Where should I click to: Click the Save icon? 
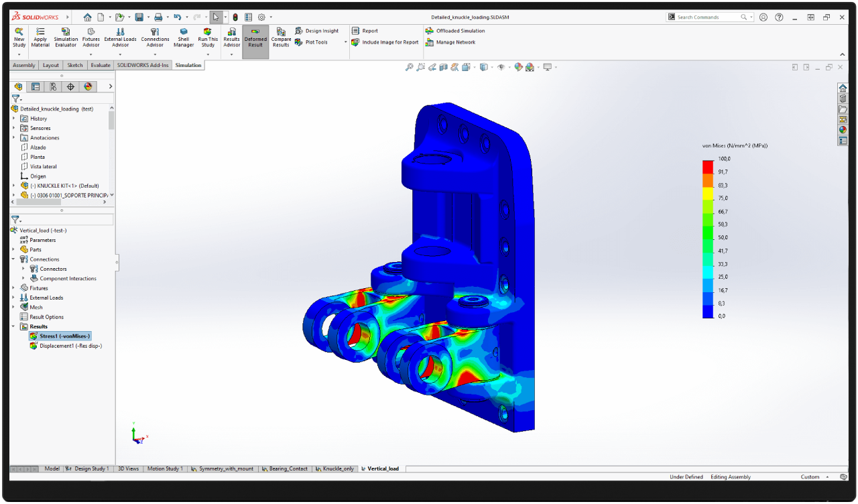click(x=139, y=17)
